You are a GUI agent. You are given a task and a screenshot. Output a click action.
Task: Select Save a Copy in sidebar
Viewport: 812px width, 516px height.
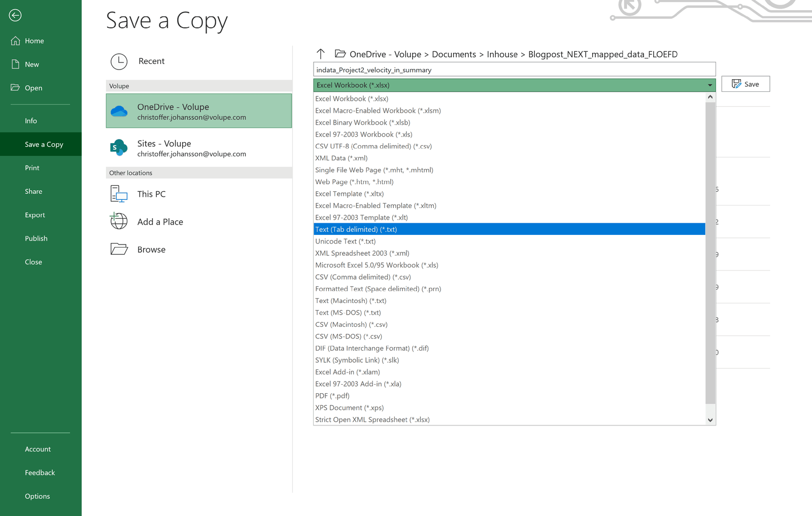pyautogui.click(x=41, y=144)
